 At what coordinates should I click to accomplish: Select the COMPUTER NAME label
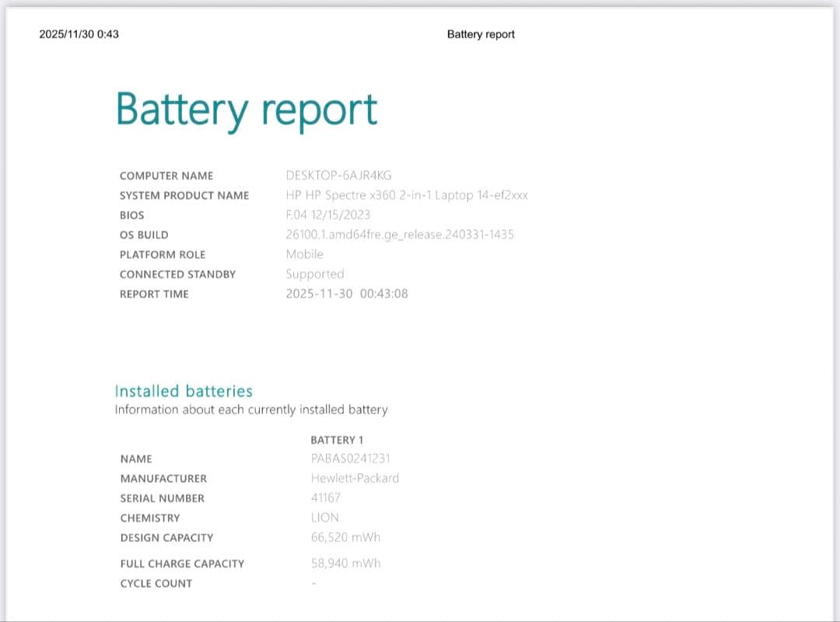click(x=166, y=176)
